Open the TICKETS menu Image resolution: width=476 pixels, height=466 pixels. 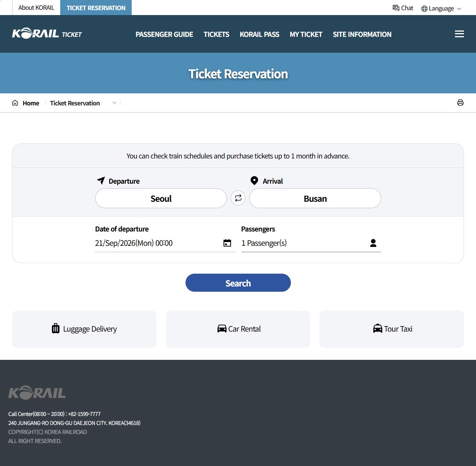(x=216, y=34)
